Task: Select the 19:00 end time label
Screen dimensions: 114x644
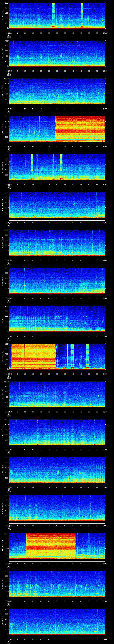Action: click(105, 184)
